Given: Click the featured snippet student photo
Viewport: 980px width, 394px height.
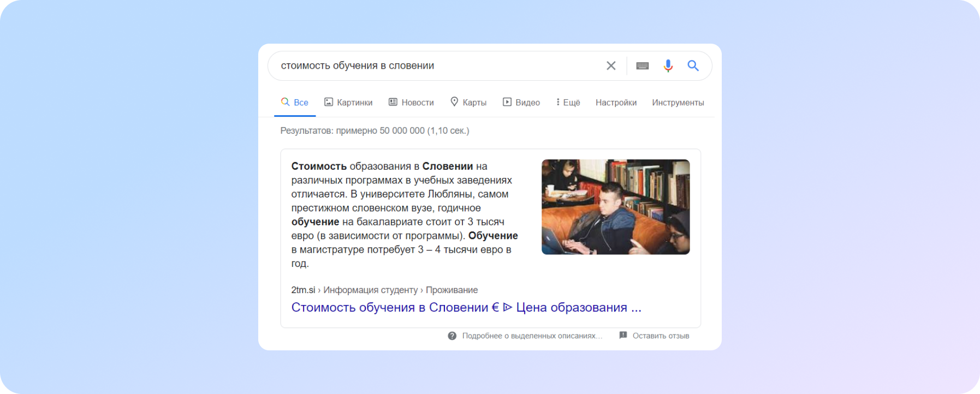Looking at the screenshot, I should [615, 207].
